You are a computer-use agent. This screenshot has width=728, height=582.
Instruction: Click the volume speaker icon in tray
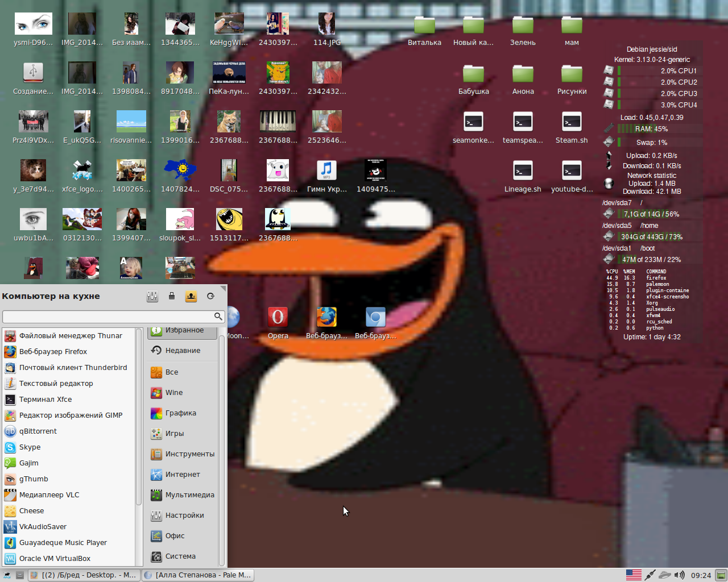pyautogui.click(x=680, y=575)
